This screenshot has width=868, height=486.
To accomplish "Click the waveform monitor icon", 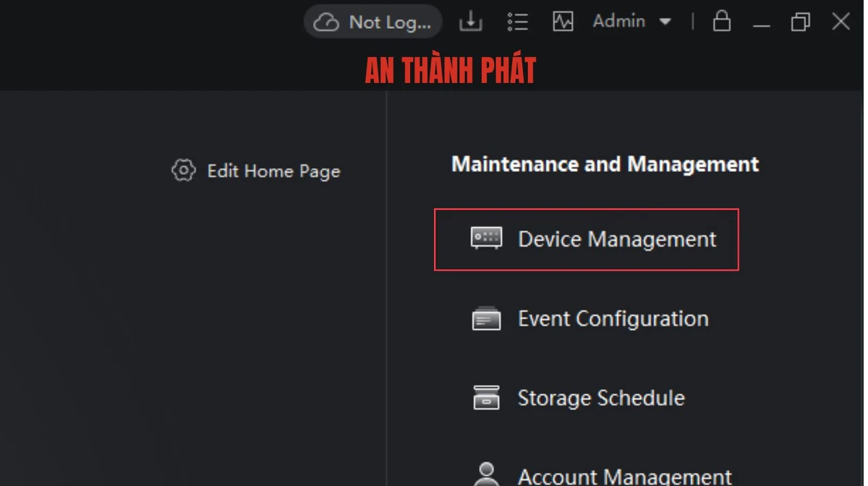I will (563, 22).
